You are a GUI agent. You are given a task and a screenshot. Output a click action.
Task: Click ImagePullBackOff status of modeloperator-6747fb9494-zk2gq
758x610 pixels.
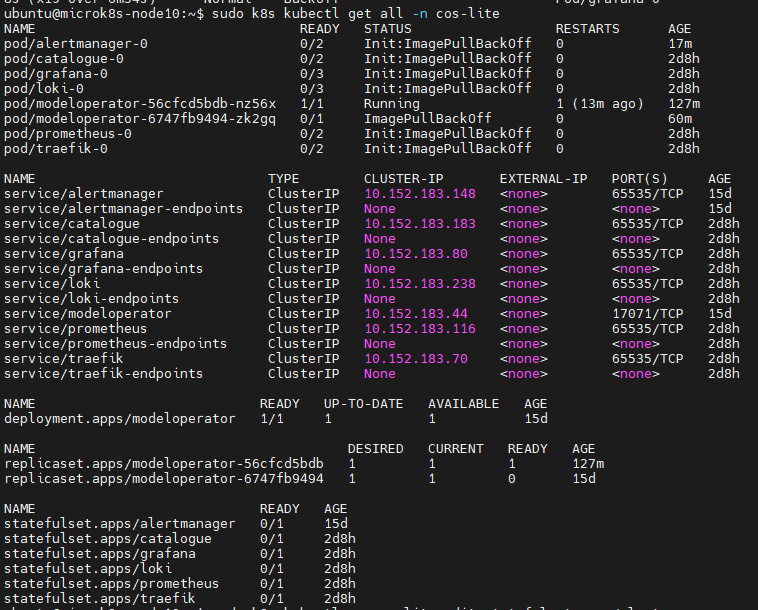[427, 119]
